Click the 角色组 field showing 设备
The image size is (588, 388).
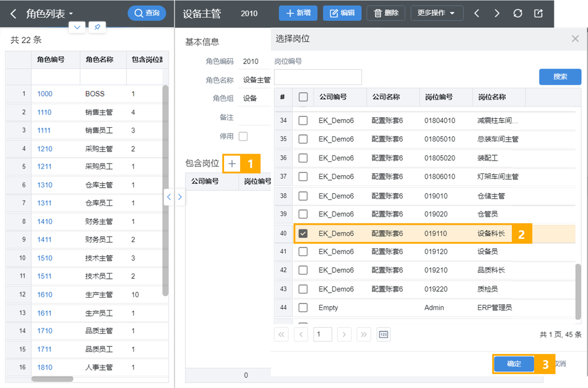pyautogui.click(x=254, y=99)
